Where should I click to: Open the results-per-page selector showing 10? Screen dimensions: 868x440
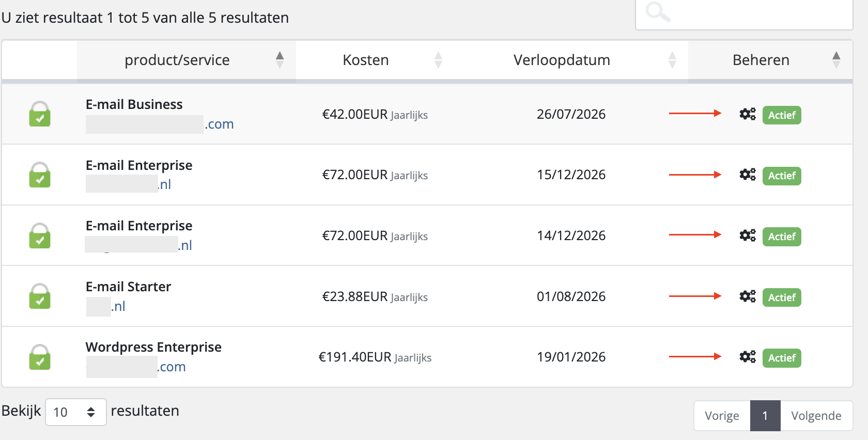click(x=75, y=412)
